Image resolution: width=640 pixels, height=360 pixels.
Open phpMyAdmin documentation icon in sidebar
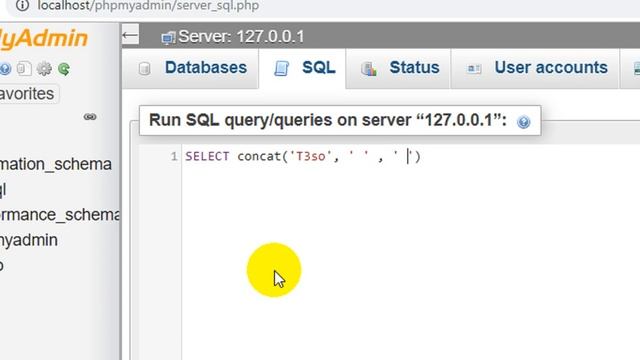(x=5, y=69)
